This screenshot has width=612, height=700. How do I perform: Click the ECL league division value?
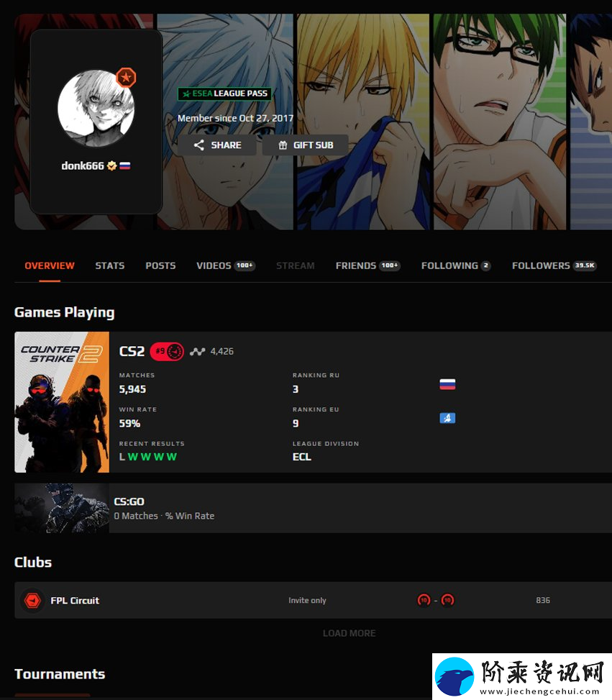(x=302, y=457)
